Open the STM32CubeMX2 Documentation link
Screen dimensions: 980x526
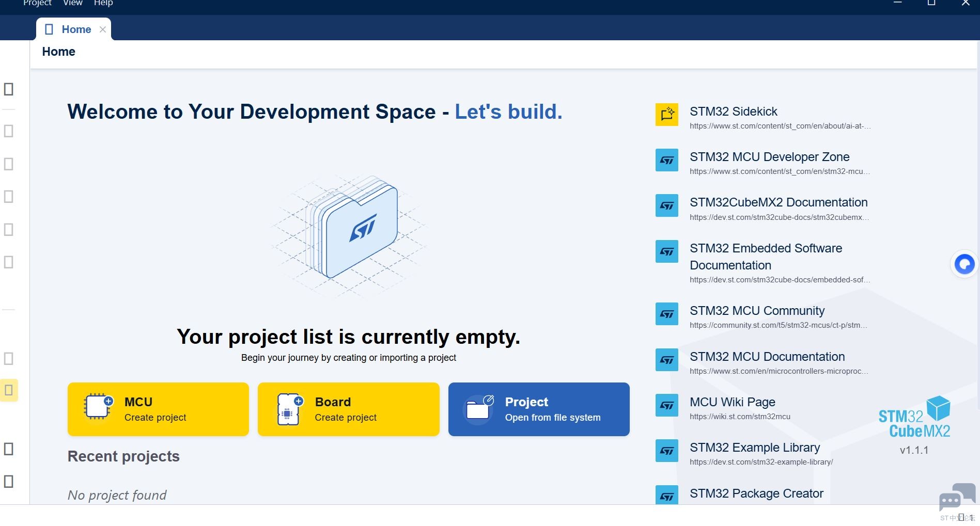tap(779, 203)
